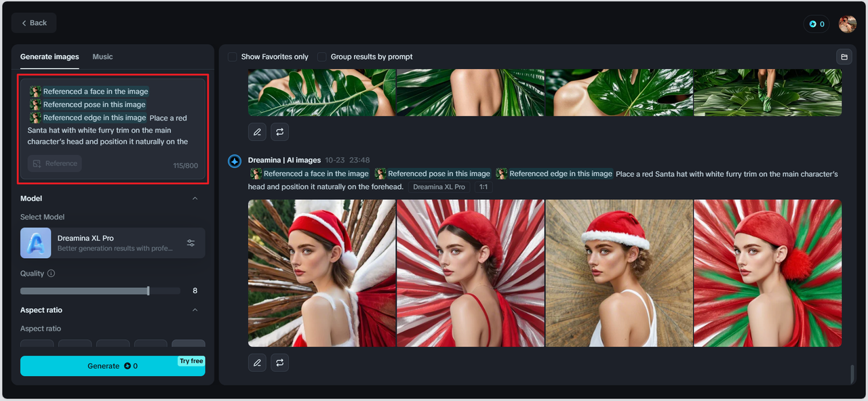Open second leaf image showing bare back
This screenshot has height=401, width=868.
(x=471, y=92)
